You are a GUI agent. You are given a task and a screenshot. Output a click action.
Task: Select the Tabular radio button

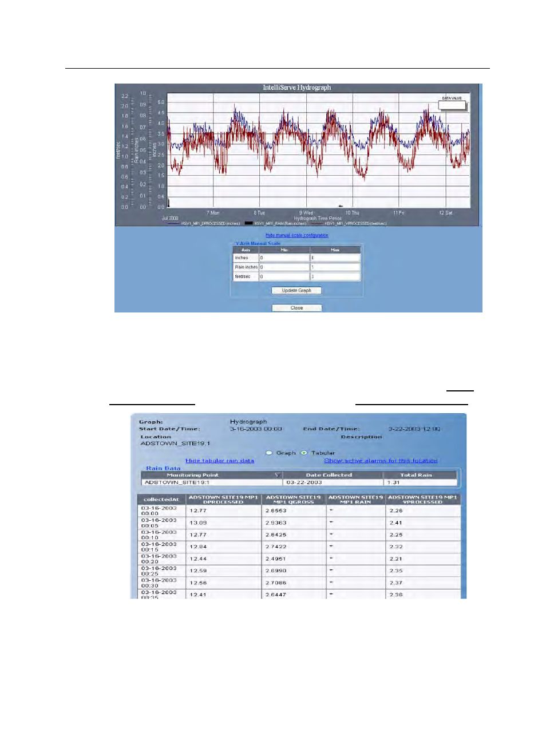pyautogui.click(x=304, y=453)
